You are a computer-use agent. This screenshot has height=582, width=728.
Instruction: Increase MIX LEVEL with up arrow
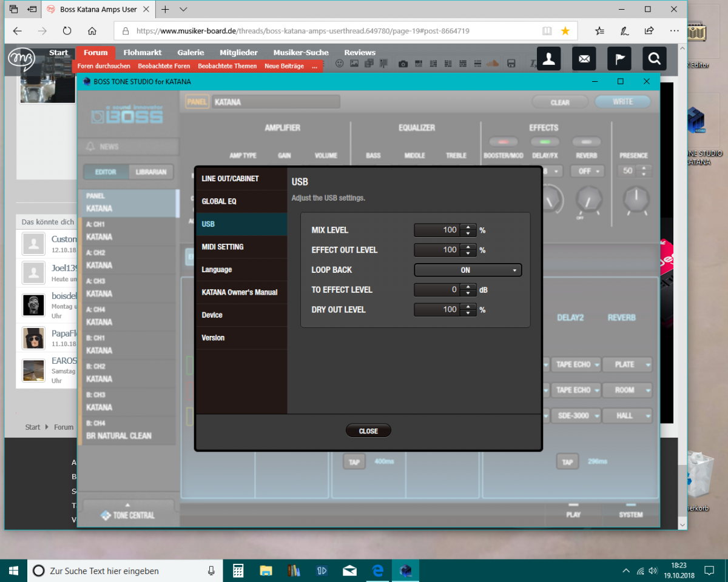click(x=468, y=227)
